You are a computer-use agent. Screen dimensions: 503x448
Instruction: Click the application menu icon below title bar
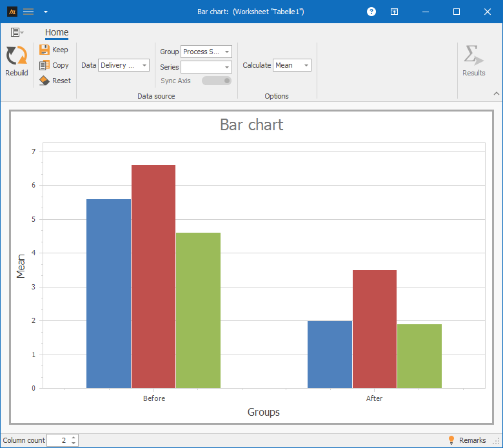click(x=16, y=32)
